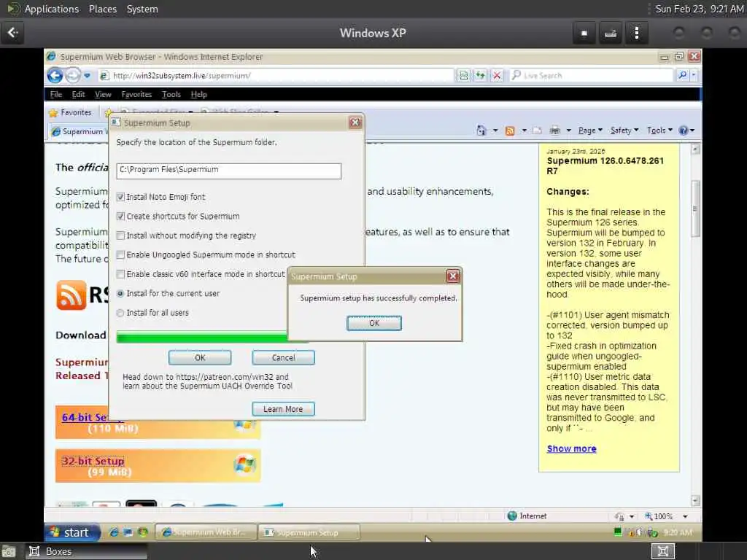Click the Print icon in command bar
The height and width of the screenshot is (560, 747).
554,131
